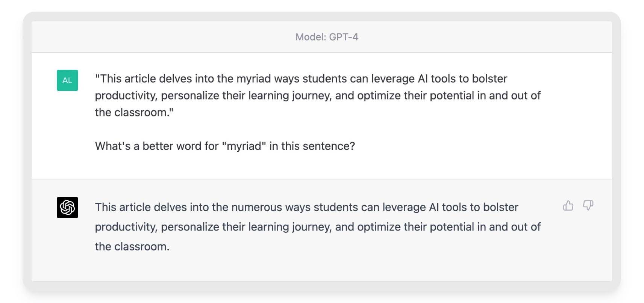The height and width of the screenshot is (303, 644).
Task: Click the question line about a better word
Action: pos(225,146)
